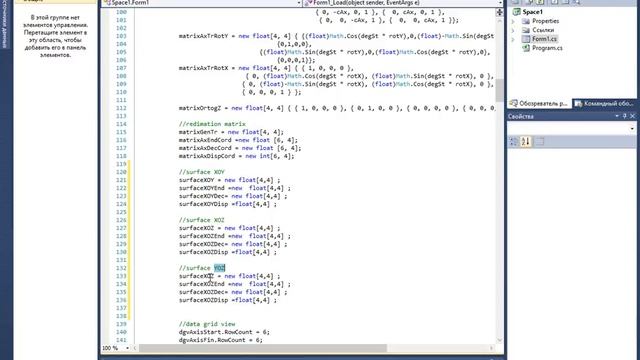Place cursor on dgvAxisStart.RowCount line
Viewport: 640px width, 360px height.
tap(224, 332)
